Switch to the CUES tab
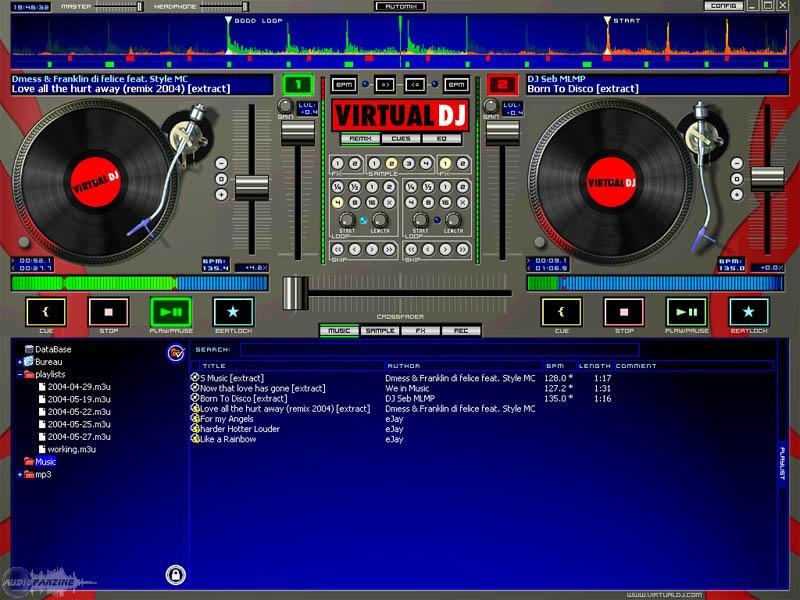 point(401,139)
